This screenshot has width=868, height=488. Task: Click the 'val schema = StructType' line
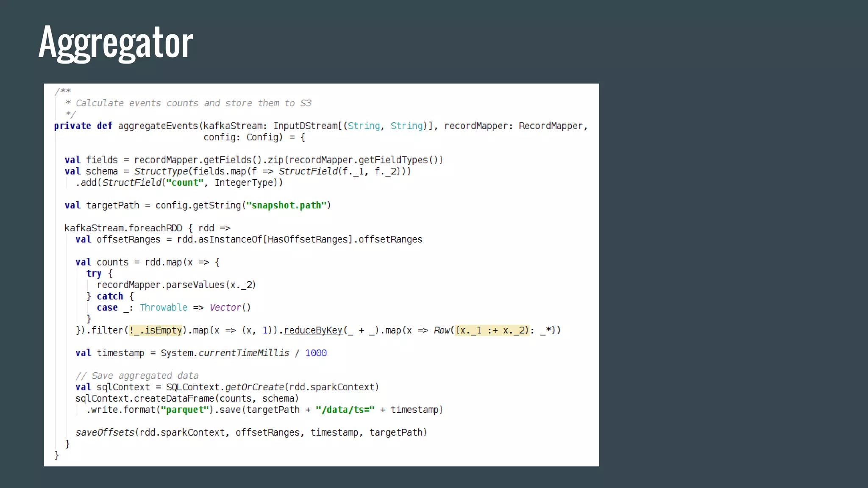[238, 172]
